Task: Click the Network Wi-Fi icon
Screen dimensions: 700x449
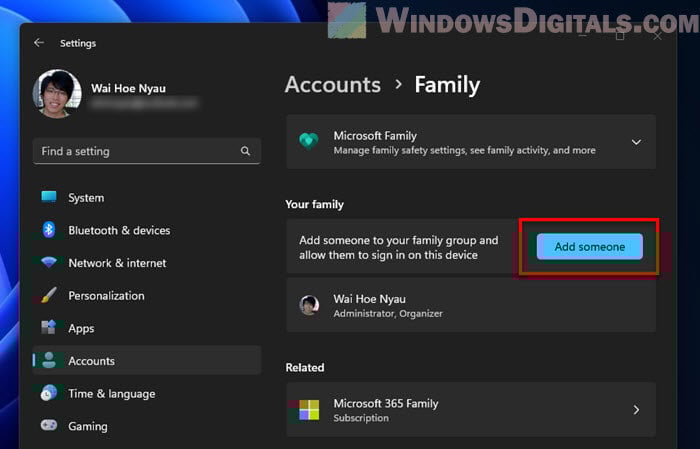Action: (49, 262)
